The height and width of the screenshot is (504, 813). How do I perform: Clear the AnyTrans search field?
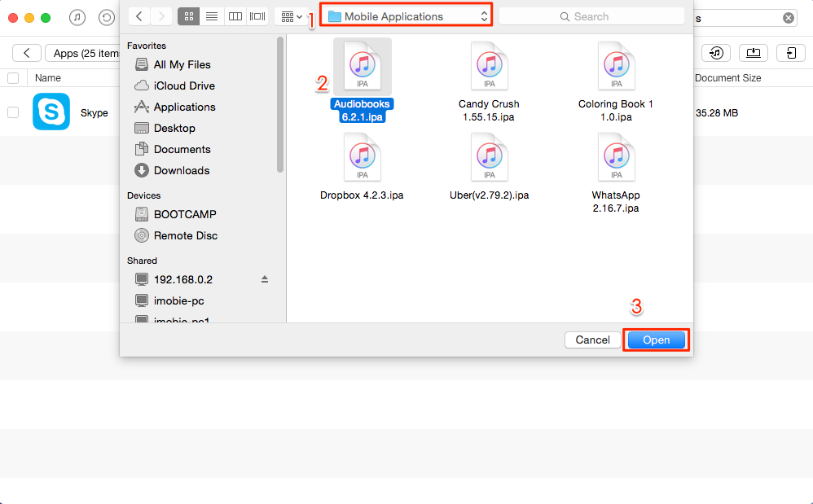point(788,18)
